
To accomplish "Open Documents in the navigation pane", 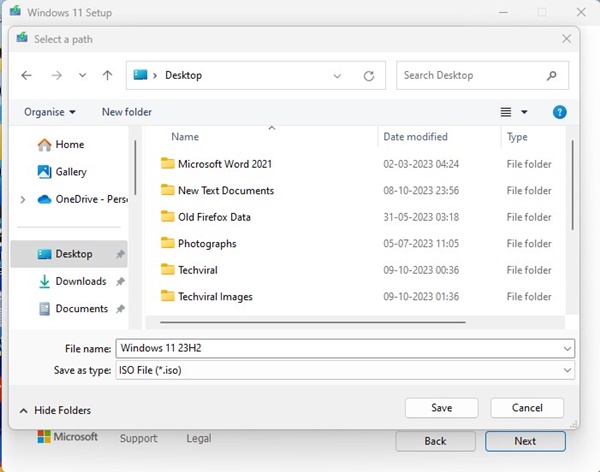I will pos(73,309).
